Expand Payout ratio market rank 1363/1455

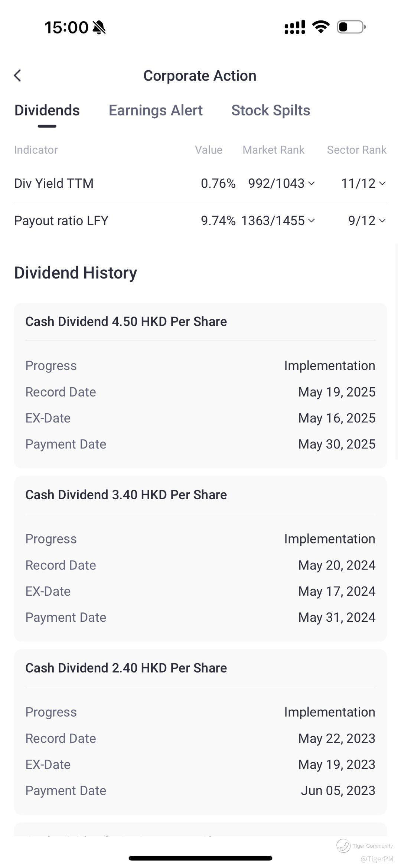pyautogui.click(x=278, y=221)
